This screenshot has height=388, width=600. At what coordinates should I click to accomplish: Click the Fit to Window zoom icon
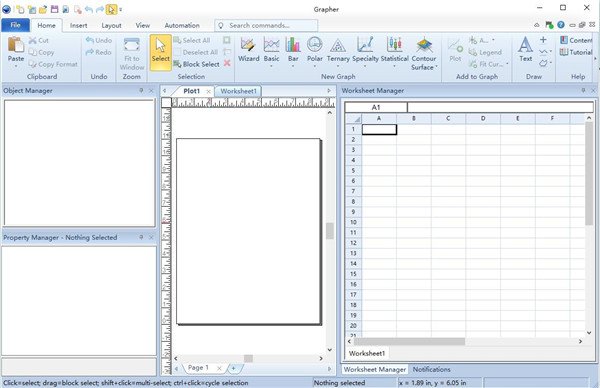point(132,45)
